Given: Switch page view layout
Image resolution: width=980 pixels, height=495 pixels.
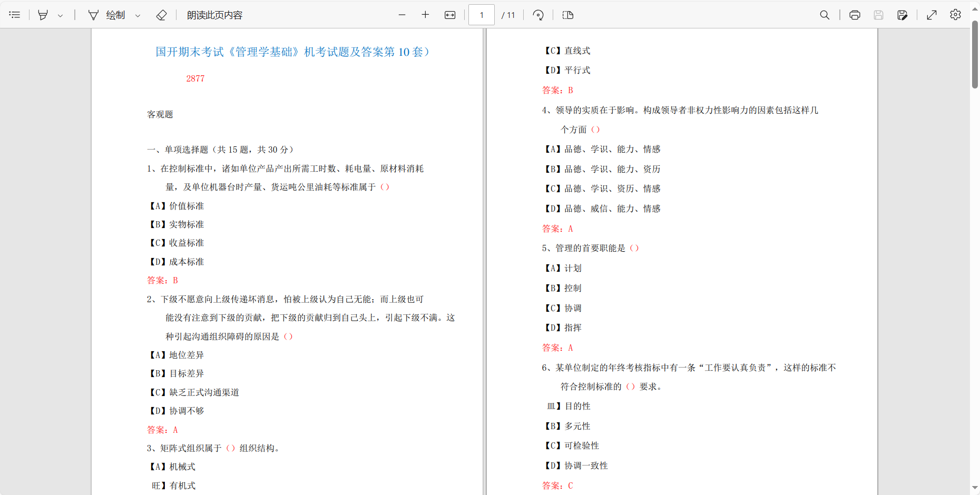Looking at the screenshot, I should point(568,15).
